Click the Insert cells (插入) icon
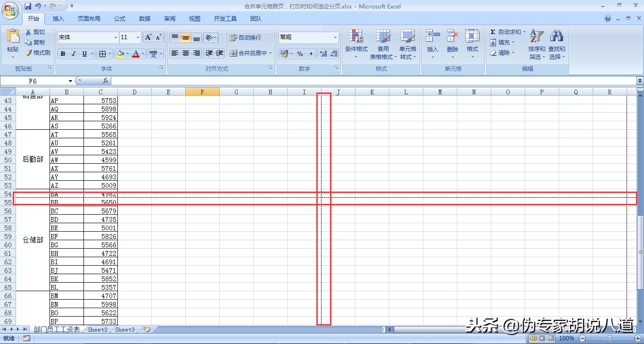 coord(432,36)
